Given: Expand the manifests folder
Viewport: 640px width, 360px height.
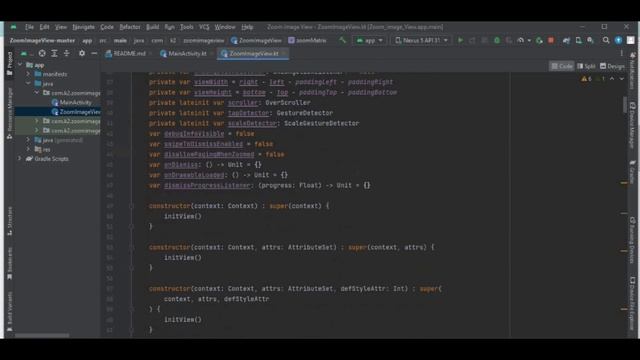Looking at the screenshot, I should point(28,74).
